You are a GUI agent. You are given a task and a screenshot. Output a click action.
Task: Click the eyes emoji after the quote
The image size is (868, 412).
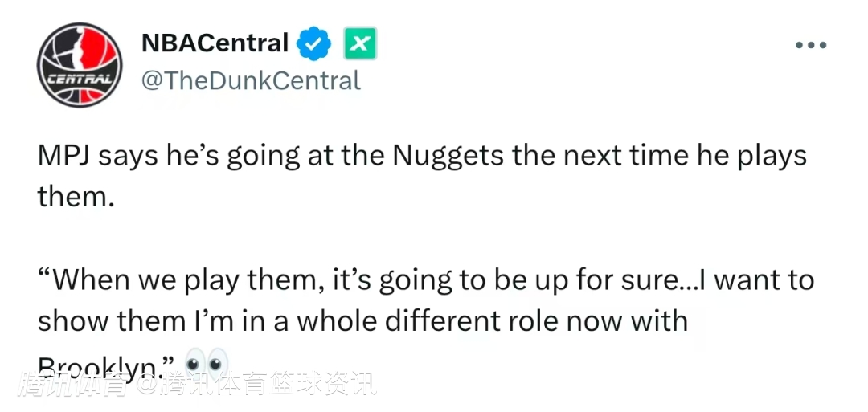tap(206, 363)
